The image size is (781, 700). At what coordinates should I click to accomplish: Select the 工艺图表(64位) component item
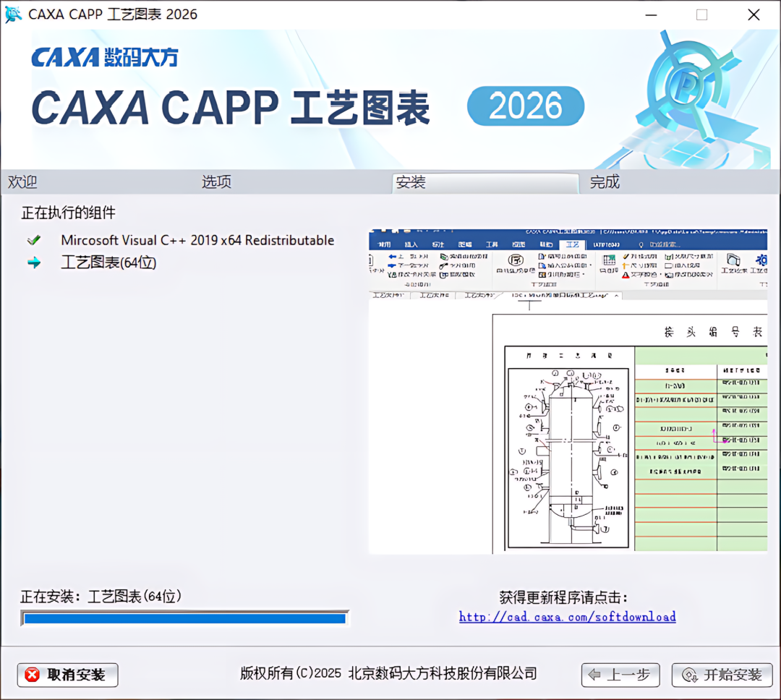pyautogui.click(x=108, y=262)
